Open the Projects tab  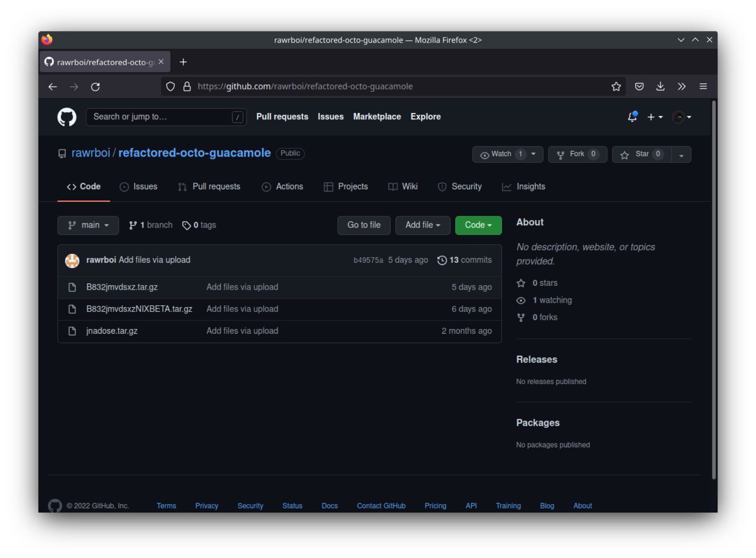point(346,186)
